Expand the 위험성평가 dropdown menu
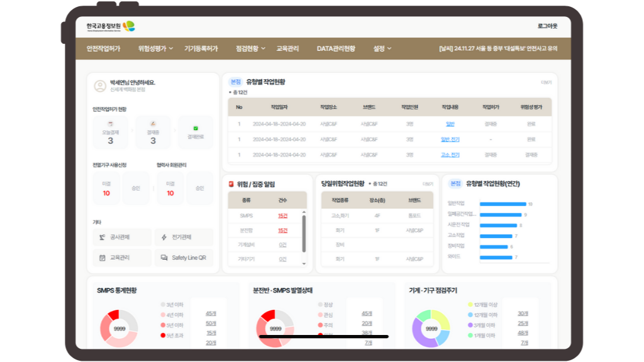The height and width of the screenshot is (362, 644). point(155,48)
